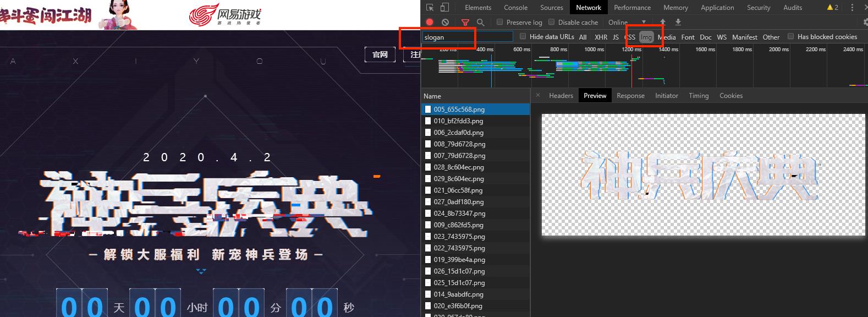Import a HAR file via upload arrow
Screen dimensions: 868x317
(x=663, y=22)
